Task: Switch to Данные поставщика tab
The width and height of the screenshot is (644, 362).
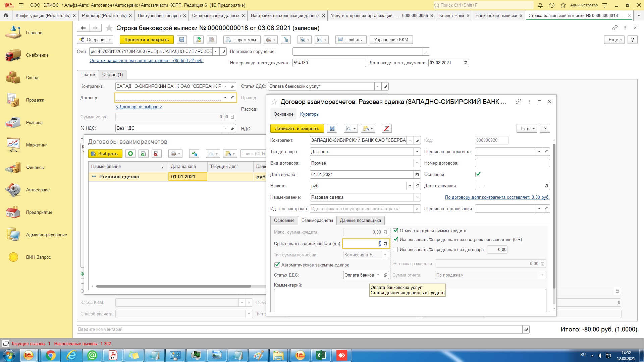Action: (x=360, y=221)
